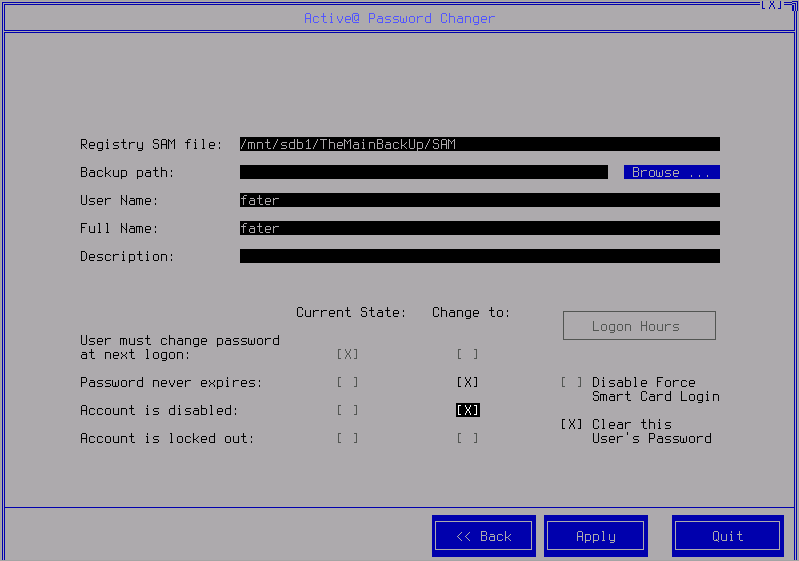Focus the Registry SAM file field
The image size is (799, 561).
(480, 144)
